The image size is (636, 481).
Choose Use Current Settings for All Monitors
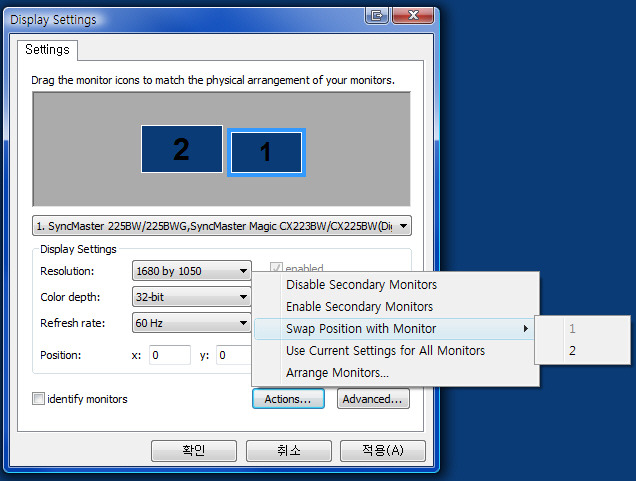pyautogui.click(x=395, y=350)
